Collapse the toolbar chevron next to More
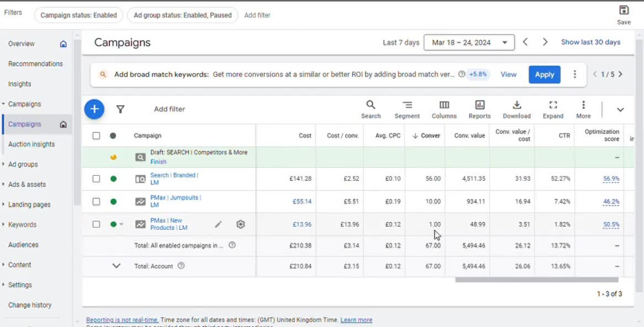 pyautogui.click(x=620, y=109)
